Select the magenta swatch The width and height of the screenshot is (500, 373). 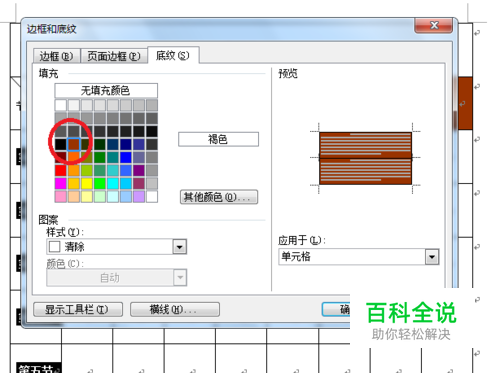click(61, 183)
